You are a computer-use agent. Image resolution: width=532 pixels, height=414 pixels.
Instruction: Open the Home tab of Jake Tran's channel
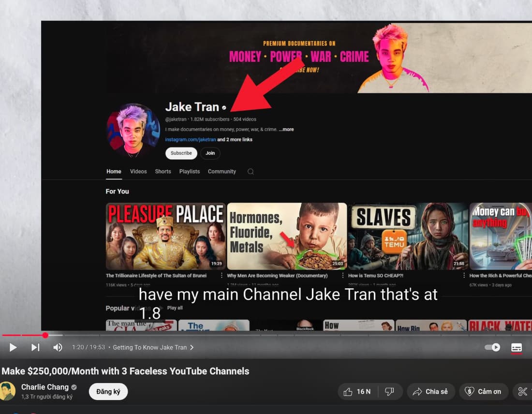tap(114, 172)
